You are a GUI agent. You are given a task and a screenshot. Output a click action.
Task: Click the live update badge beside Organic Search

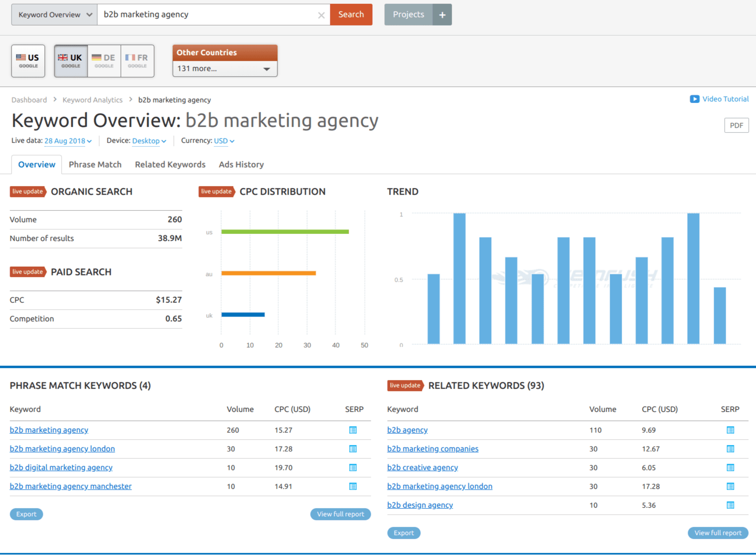[28, 192]
